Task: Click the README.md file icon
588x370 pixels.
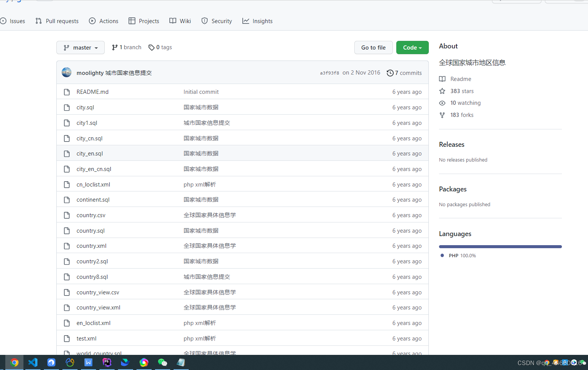Action: pyautogui.click(x=67, y=92)
